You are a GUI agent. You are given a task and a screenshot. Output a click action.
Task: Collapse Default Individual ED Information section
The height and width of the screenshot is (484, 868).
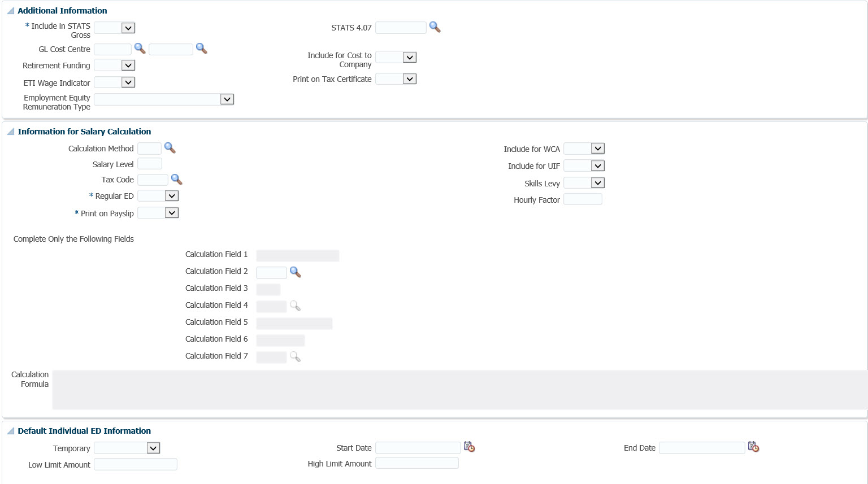(x=10, y=431)
